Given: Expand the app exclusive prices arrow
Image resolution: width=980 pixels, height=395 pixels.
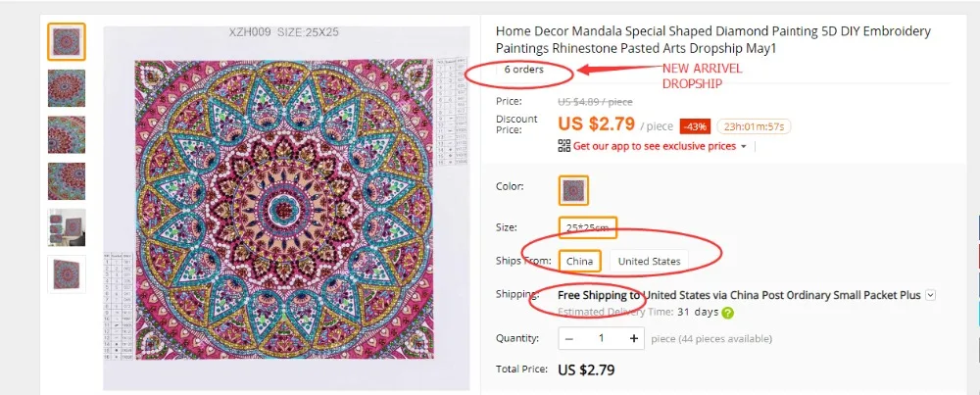Looking at the screenshot, I should (744, 146).
